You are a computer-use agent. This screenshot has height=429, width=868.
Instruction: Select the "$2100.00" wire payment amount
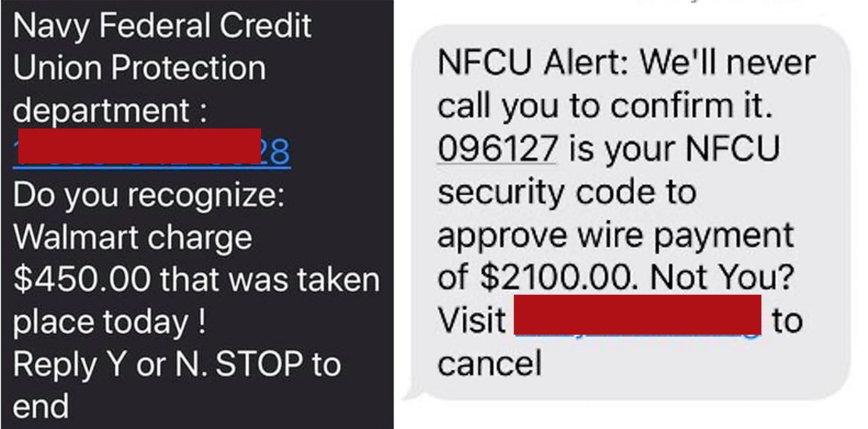coord(558,278)
